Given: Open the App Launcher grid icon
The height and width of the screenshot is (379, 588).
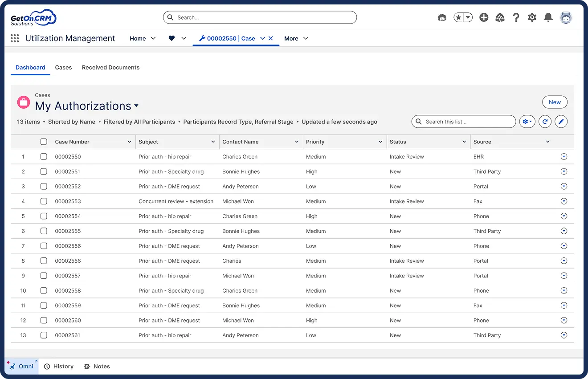Looking at the screenshot, I should [15, 39].
